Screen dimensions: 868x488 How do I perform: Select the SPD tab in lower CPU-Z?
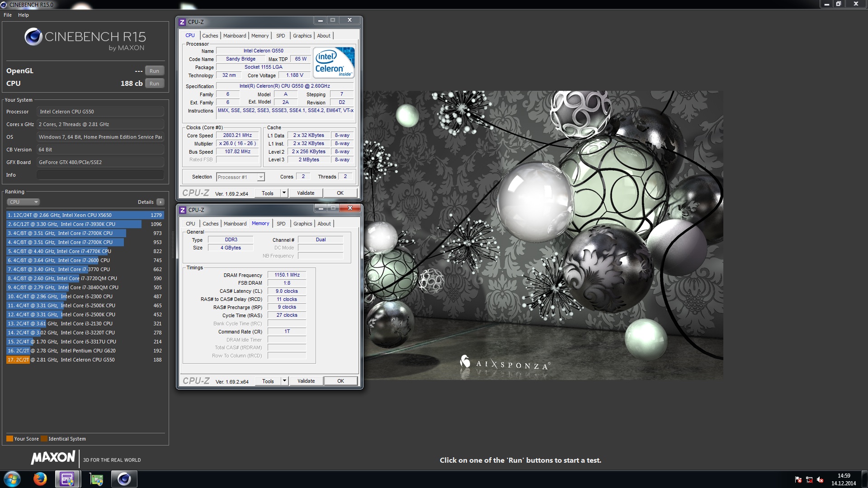click(281, 224)
